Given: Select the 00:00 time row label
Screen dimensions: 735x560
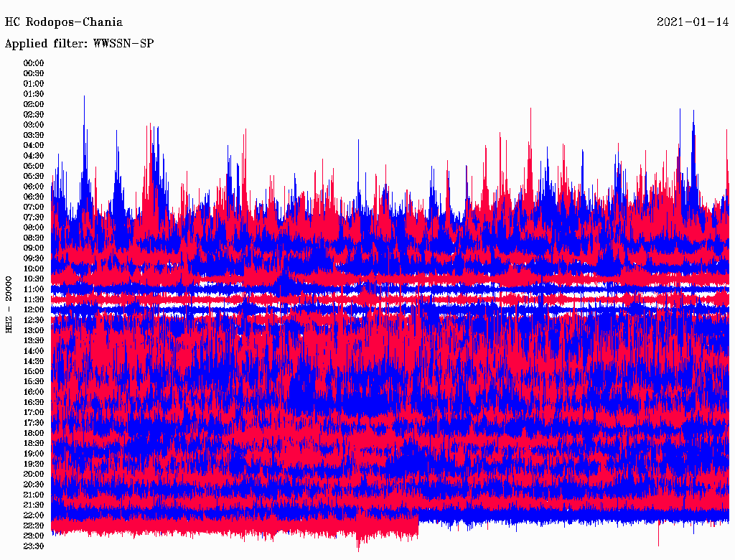Looking at the screenshot, I should [x=34, y=63].
